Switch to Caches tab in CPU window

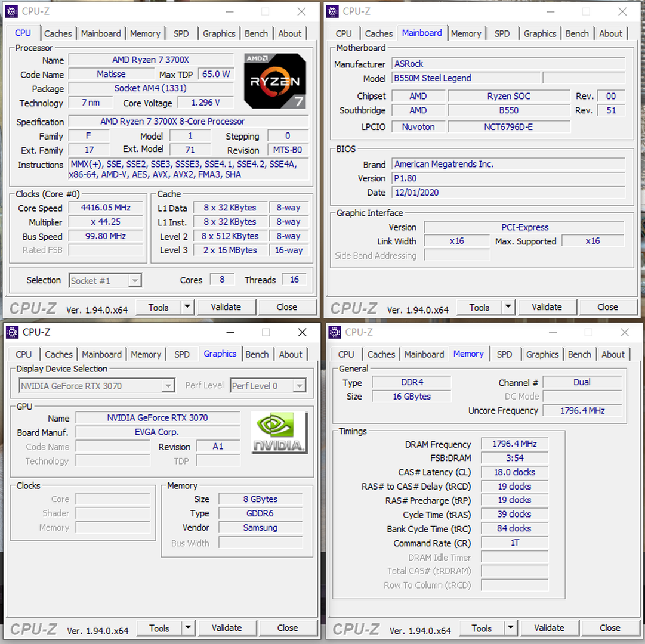58,34
